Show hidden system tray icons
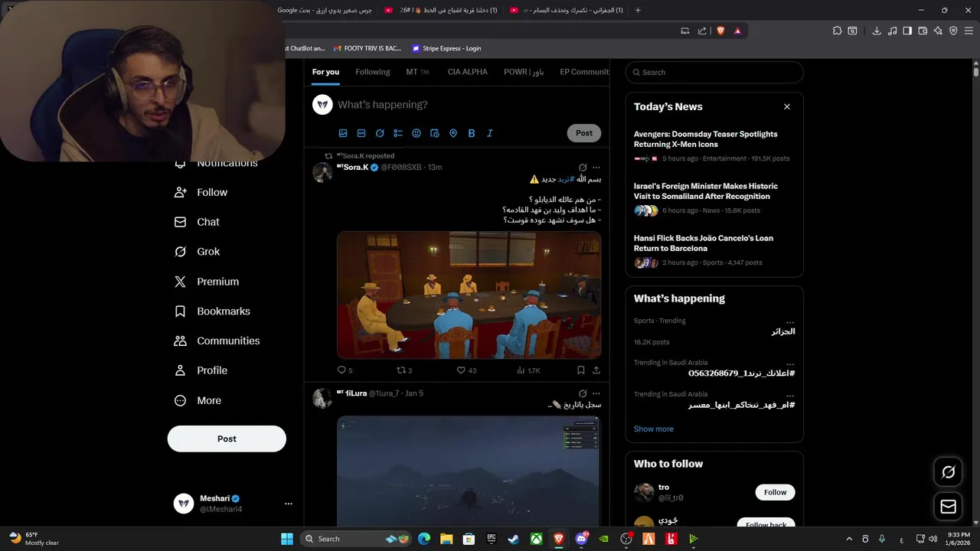The image size is (980, 551). 848,539
